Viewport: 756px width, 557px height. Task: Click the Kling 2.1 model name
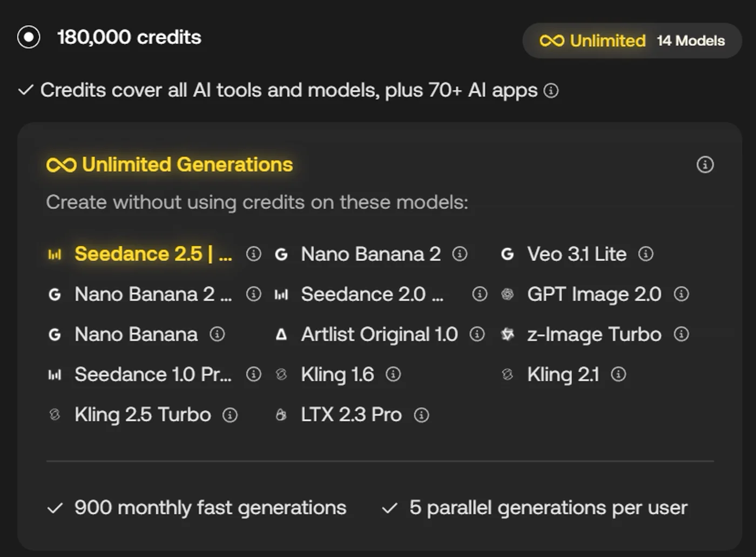pos(563,375)
